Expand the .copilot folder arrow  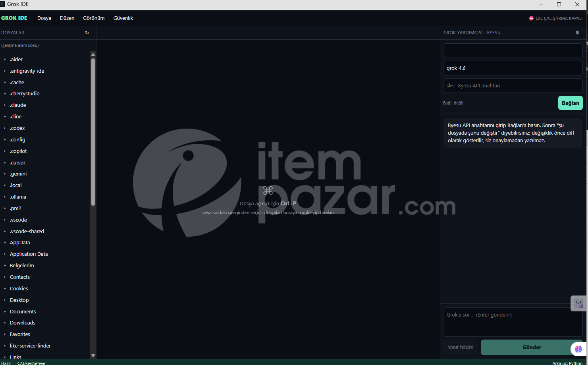5,151
